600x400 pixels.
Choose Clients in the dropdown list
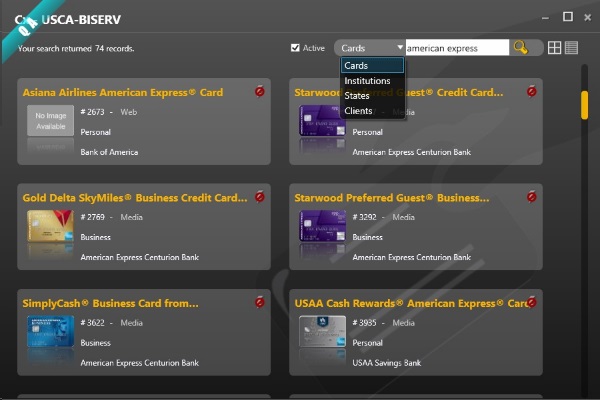372,111
